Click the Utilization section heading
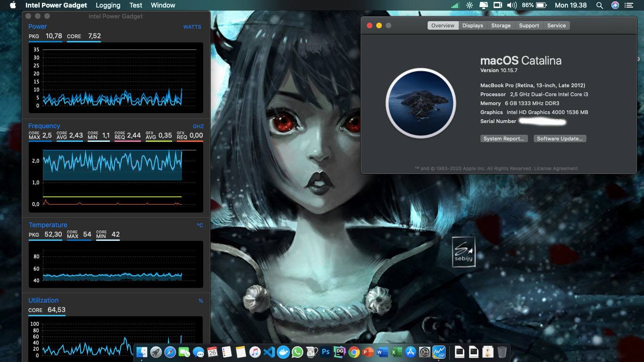 click(43, 300)
